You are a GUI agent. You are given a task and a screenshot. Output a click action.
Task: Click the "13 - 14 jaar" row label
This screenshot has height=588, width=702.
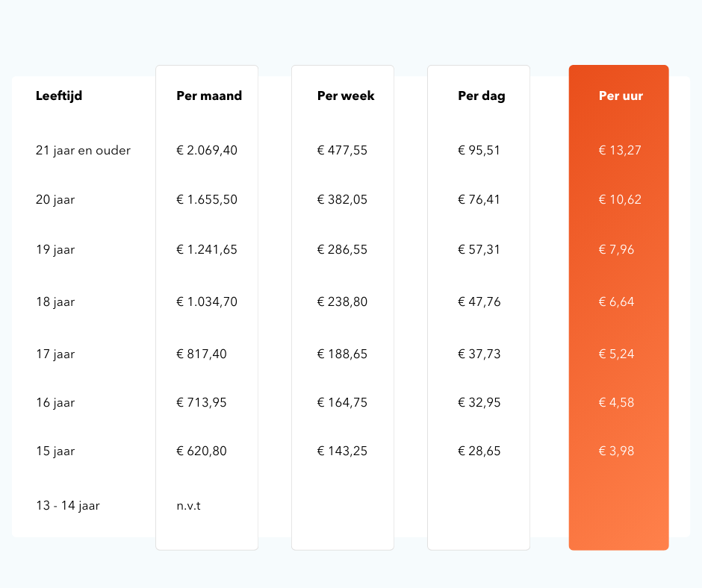coord(68,506)
